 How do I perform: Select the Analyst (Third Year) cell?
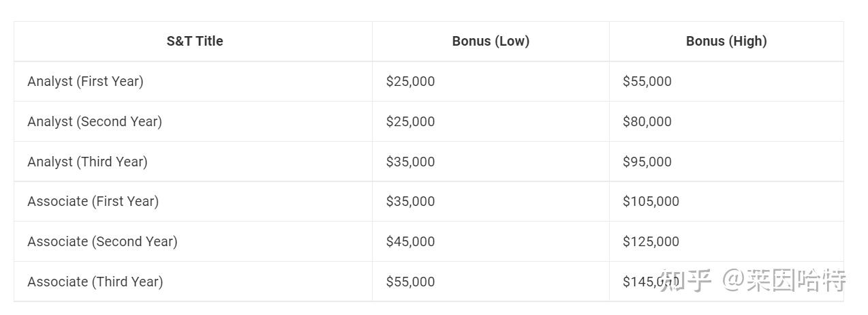coord(87,162)
